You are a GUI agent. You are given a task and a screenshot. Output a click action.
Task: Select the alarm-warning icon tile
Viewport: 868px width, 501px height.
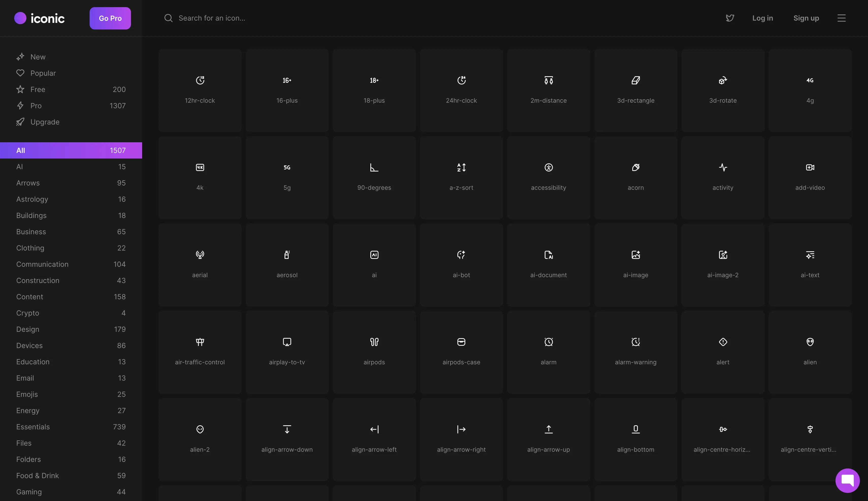point(635,352)
